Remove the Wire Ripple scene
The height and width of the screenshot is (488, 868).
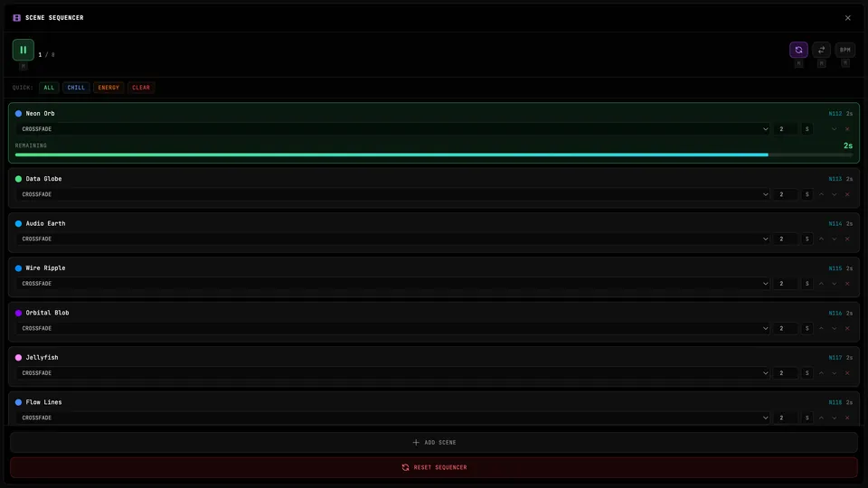847,283
